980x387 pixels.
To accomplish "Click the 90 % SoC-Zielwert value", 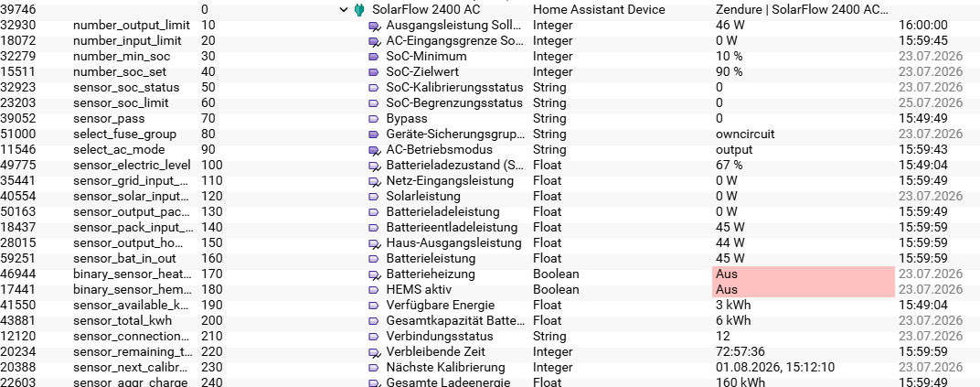I will [730, 72].
